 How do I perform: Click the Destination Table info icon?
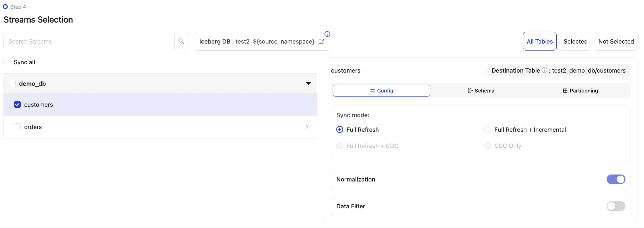(544, 70)
